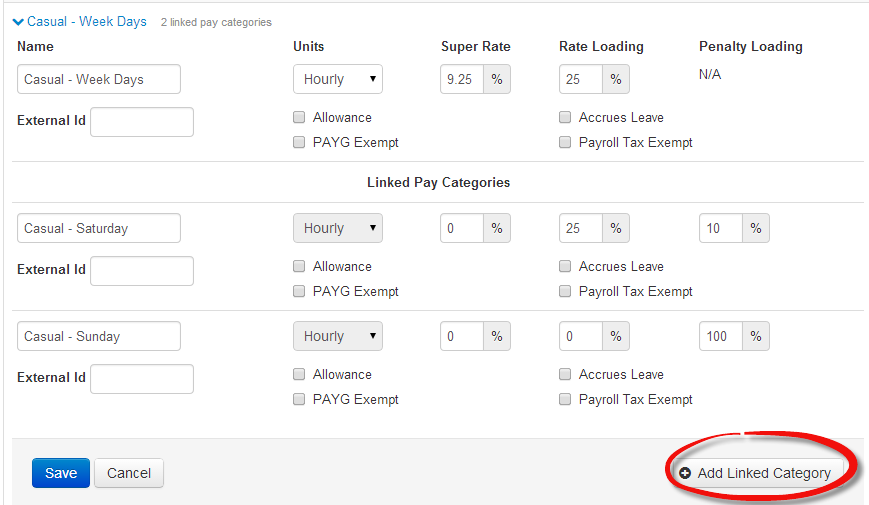869x505 pixels.
Task: Tick Payroll Tax Exempt for Casual - Sunday
Action: point(565,399)
